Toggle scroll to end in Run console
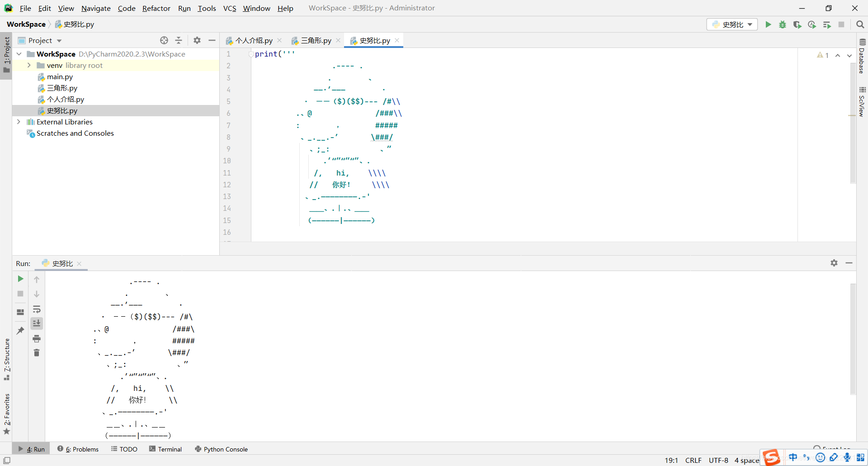The image size is (868, 466). point(37,323)
